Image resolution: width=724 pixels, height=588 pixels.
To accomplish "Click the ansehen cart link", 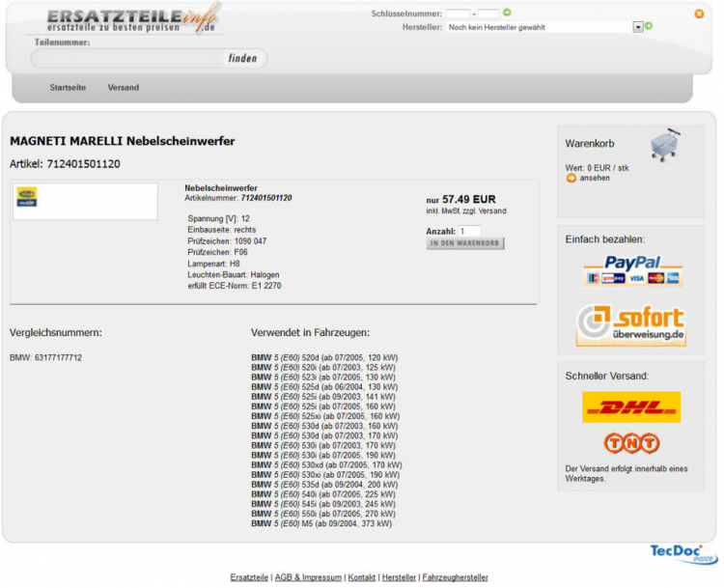I will [595, 178].
